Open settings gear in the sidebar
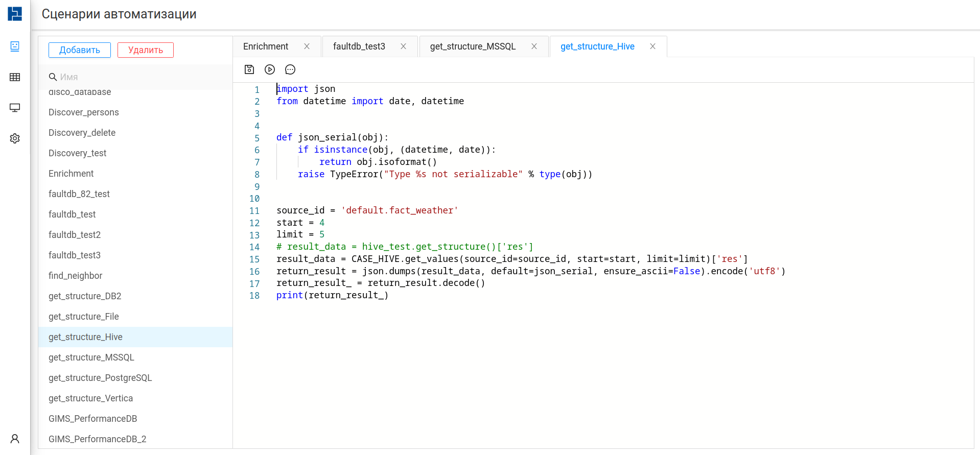This screenshot has height=455, width=980. (15, 138)
